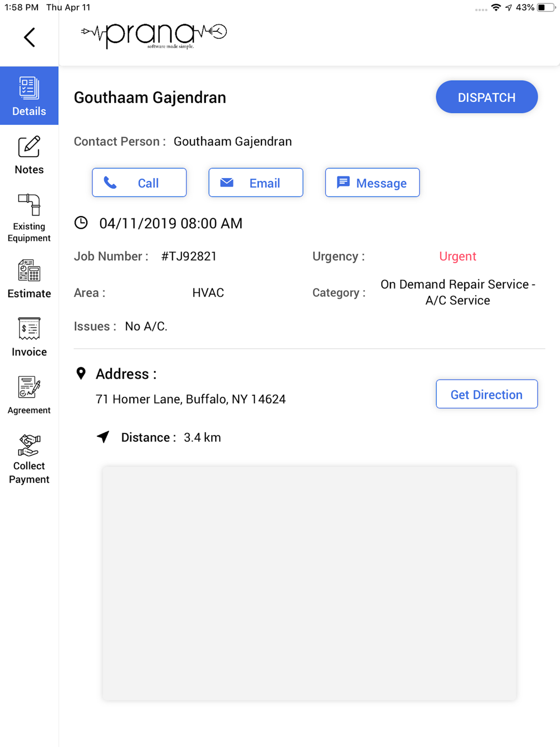Tap the issue text No A/C.
Viewport: 560px width, 747px height.
coord(146,326)
